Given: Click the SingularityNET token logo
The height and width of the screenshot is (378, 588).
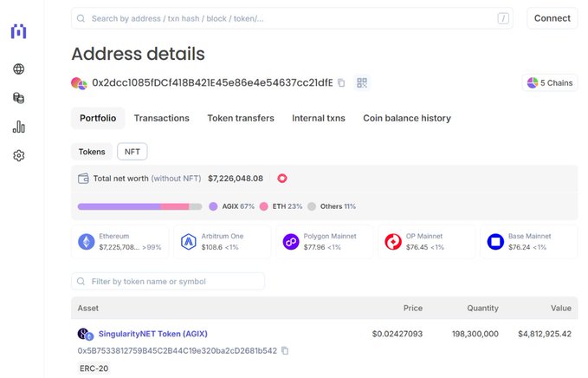Looking at the screenshot, I should coord(85,334).
